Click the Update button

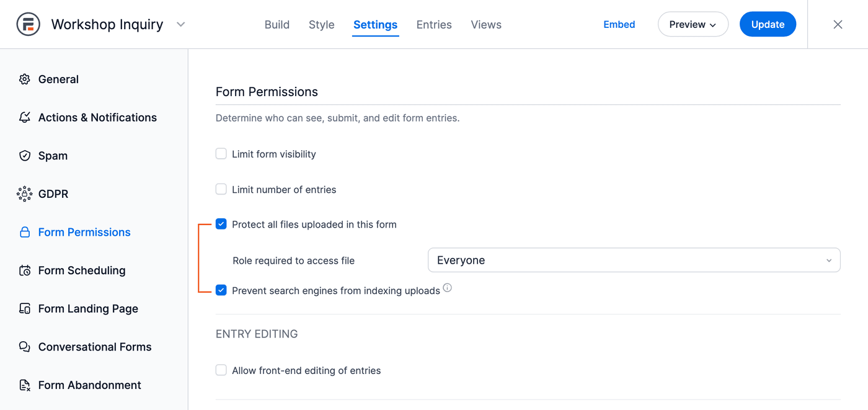click(768, 24)
